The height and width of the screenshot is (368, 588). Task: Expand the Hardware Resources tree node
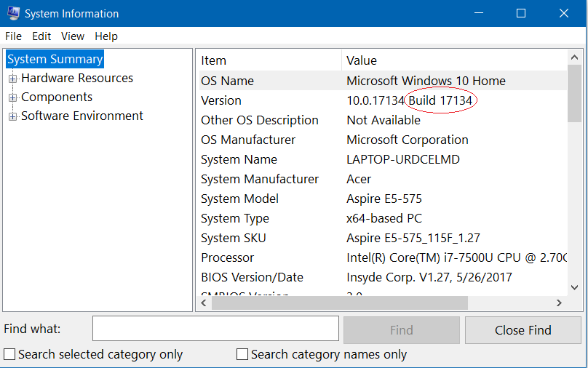tap(12, 79)
